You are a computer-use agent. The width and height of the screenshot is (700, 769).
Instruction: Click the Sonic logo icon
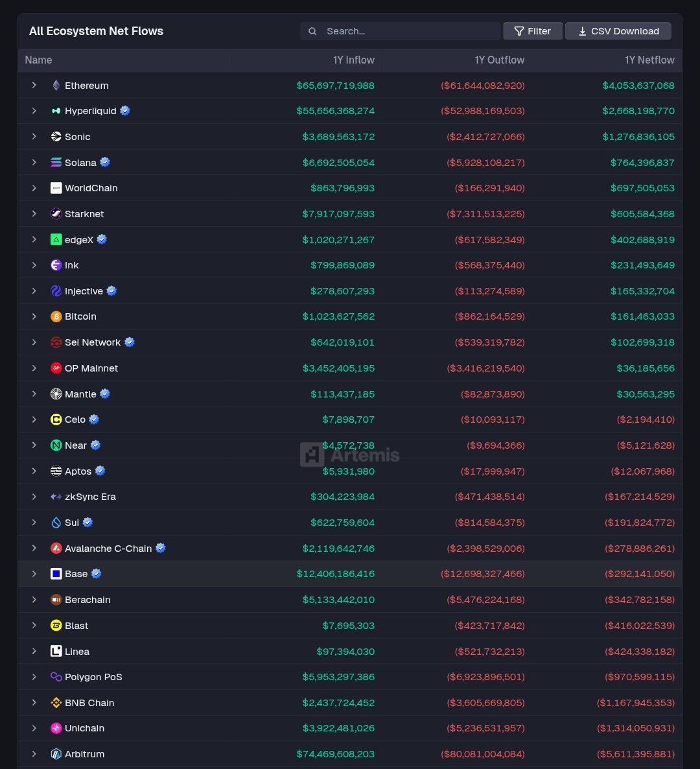tap(56, 136)
